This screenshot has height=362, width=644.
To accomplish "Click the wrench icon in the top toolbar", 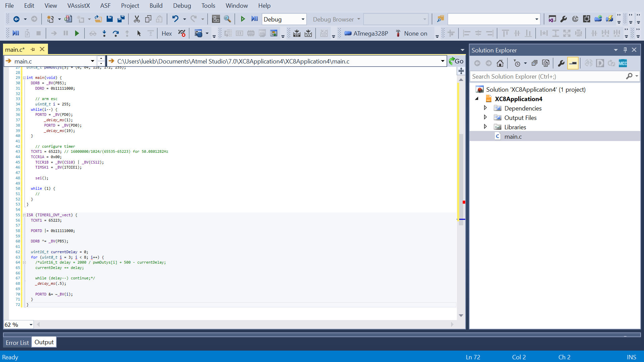I will 564,19.
